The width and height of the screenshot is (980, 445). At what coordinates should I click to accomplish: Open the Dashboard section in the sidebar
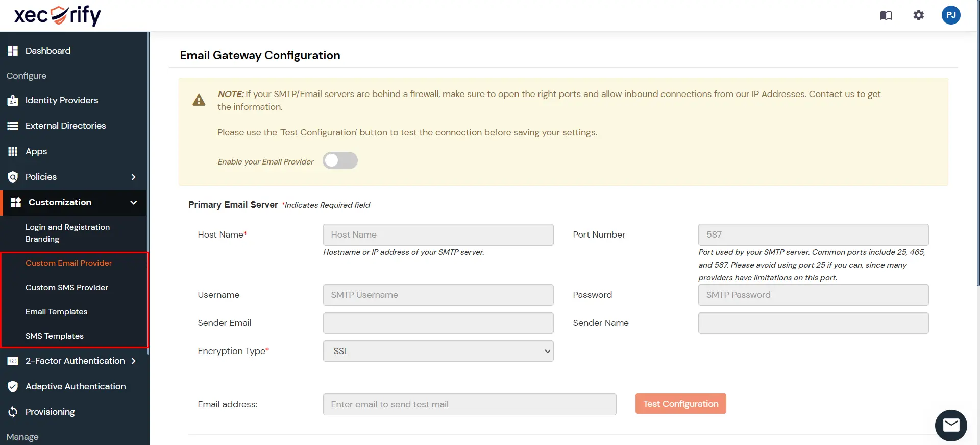point(47,50)
